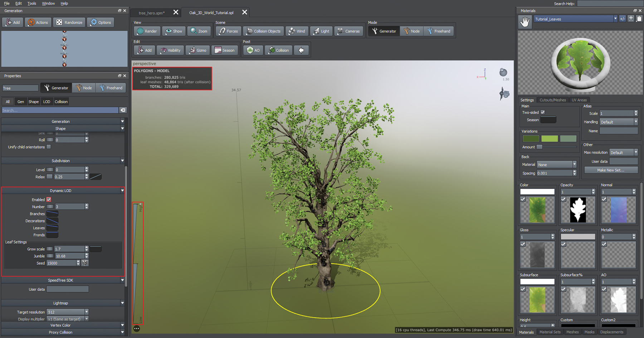Open Options in Generation panel
The height and width of the screenshot is (338, 644).
(101, 22)
